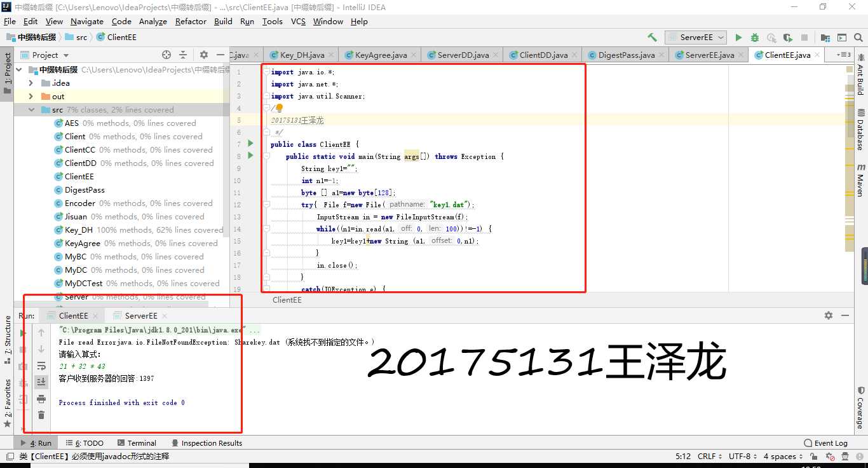
Task: Open the Event Log
Action: click(x=826, y=443)
